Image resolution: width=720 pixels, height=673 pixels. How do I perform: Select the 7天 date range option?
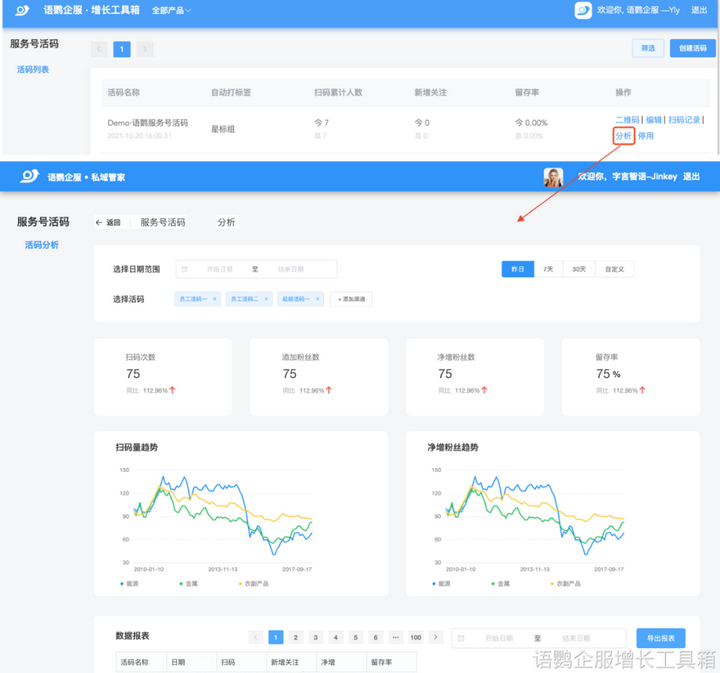click(547, 269)
